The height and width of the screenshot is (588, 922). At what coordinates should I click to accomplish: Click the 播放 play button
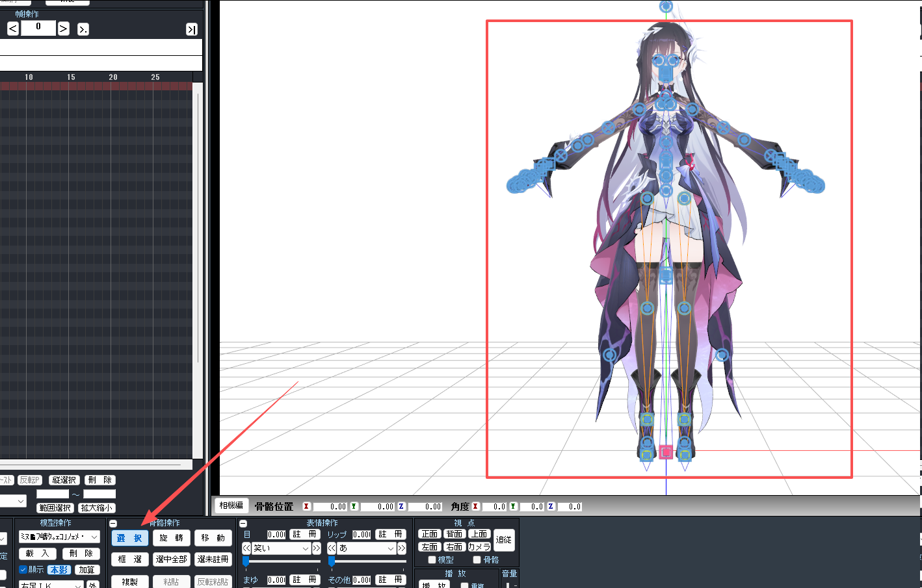pyautogui.click(x=434, y=585)
